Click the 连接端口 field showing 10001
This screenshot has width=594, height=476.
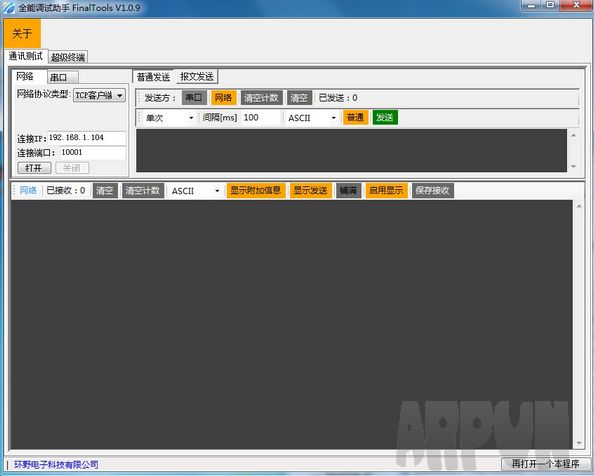click(92, 153)
